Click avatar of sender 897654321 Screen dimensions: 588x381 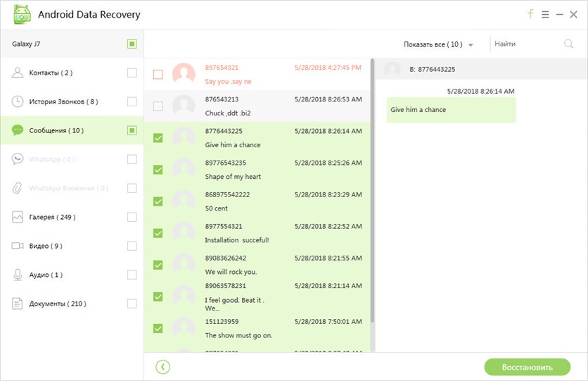[184, 75]
